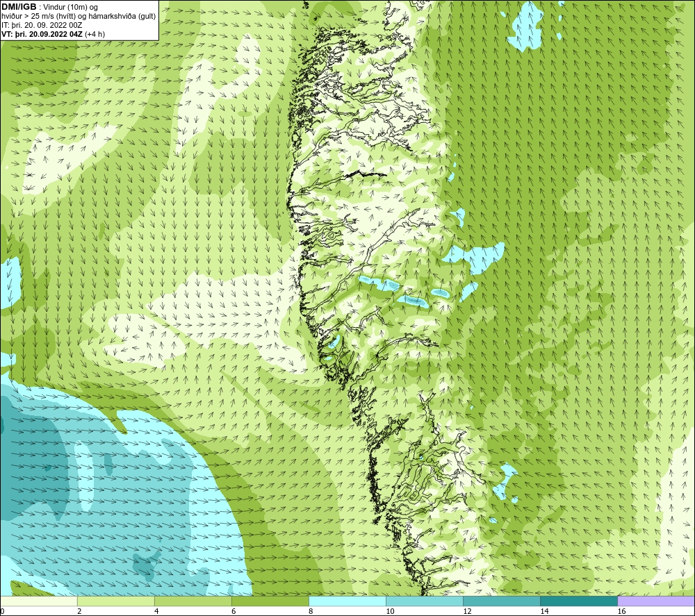Click the teal 12–14 m/s legend swatch

coord(501,601)
